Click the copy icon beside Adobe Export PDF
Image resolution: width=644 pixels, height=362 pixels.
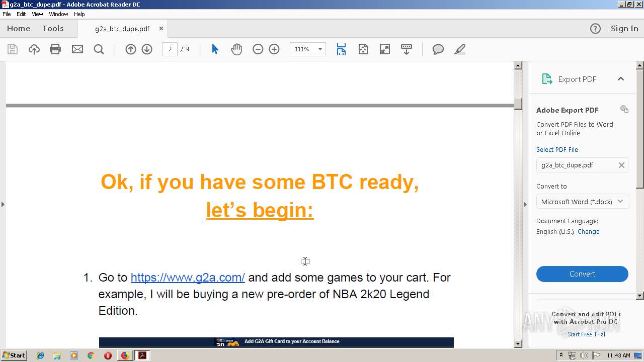624,109
